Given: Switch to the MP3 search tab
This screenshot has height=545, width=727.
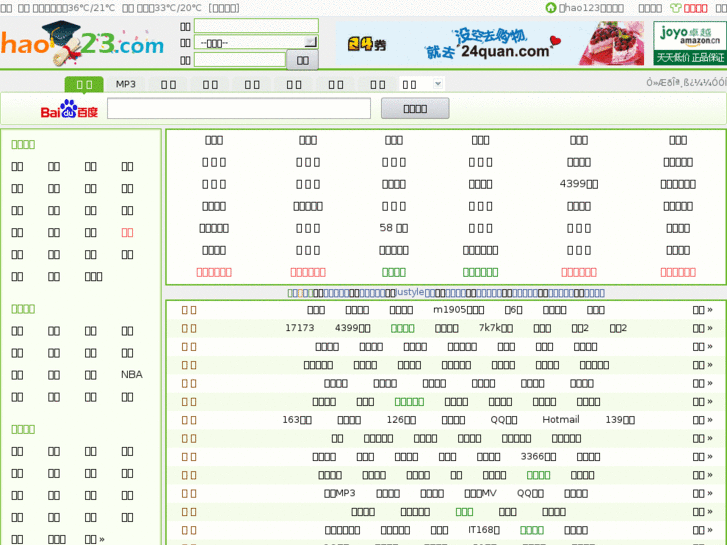Looking at the screenshot, I should click(x=126, y=84).
